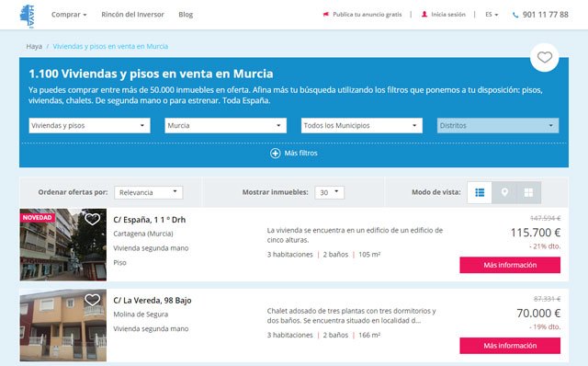Switch to grid view mode
The width and height of the screenshot is (588, 366).
(529, 192)
